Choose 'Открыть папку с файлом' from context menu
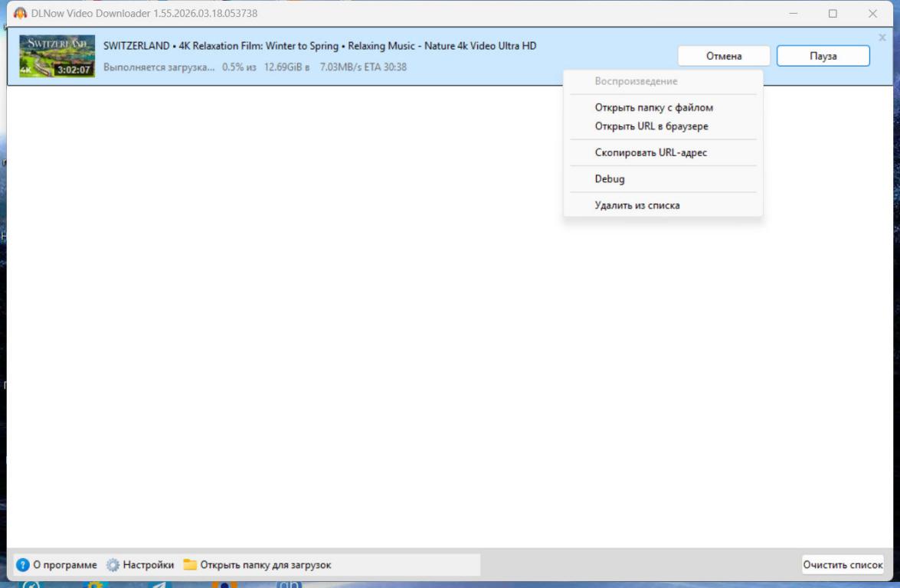 click(x=653, y=108)
